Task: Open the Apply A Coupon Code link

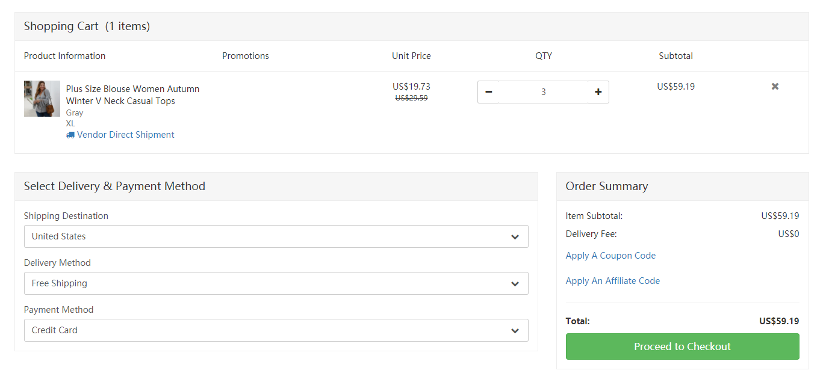Action: click(x=610, y=256)
